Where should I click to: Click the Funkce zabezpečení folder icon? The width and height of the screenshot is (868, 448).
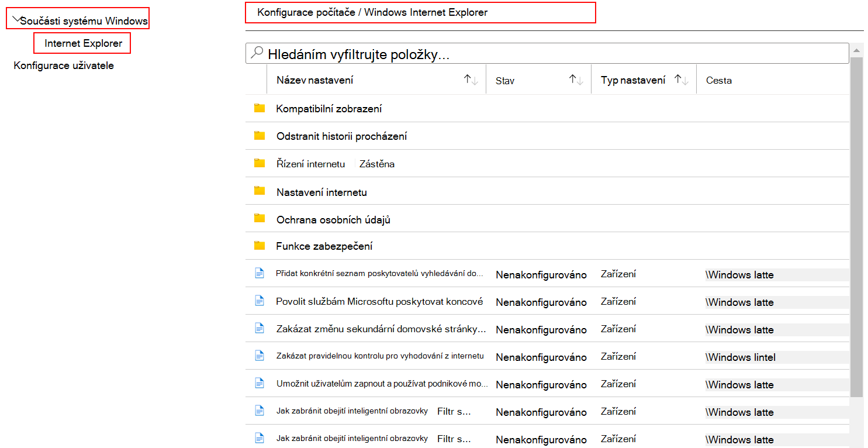point(260,246)
